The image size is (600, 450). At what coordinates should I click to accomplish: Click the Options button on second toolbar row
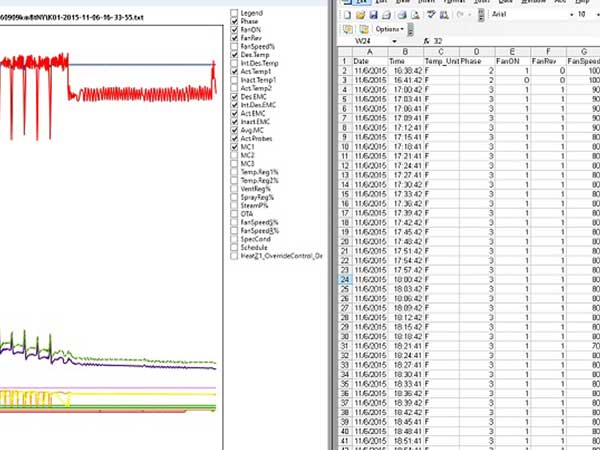coord(389,29)
